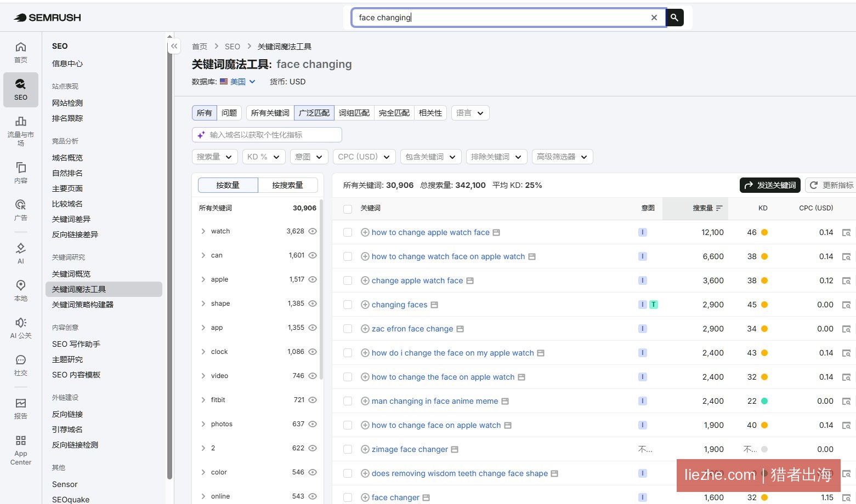Open the 排除关键词 dropdown
This screenshot has height=504, width=856.
[x=496, y=157]
